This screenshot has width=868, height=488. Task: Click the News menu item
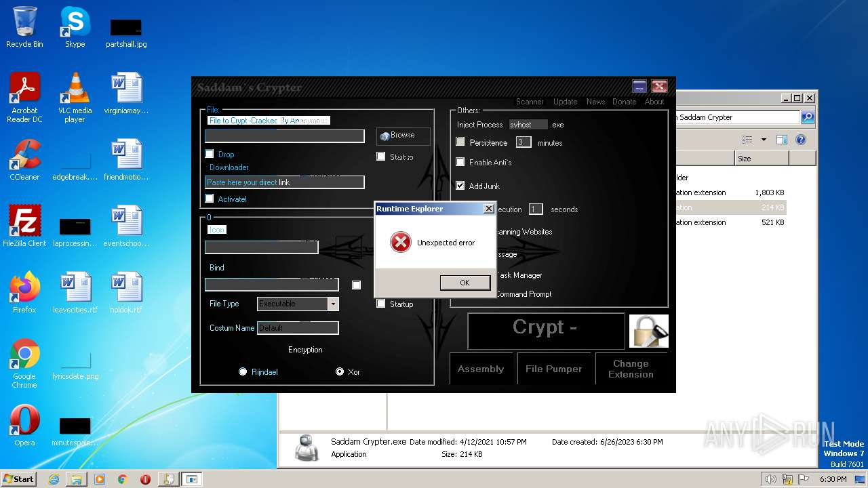pos(596,102)
